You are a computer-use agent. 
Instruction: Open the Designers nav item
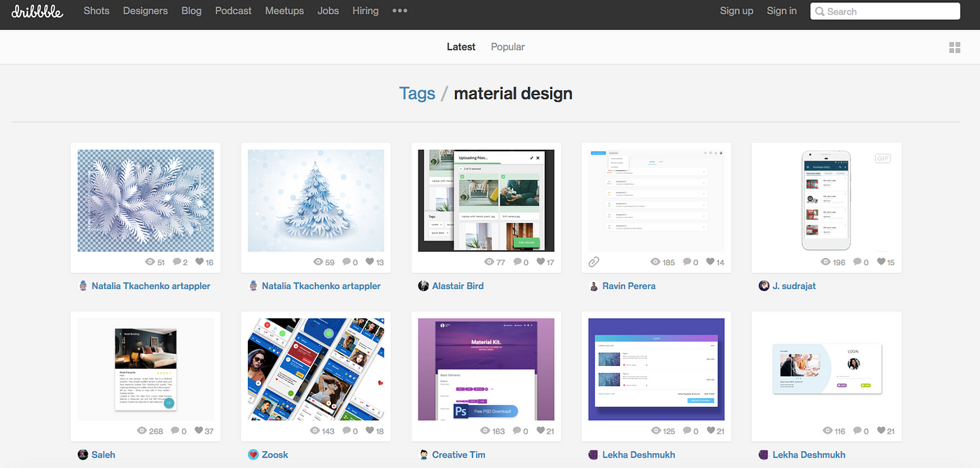146,10
